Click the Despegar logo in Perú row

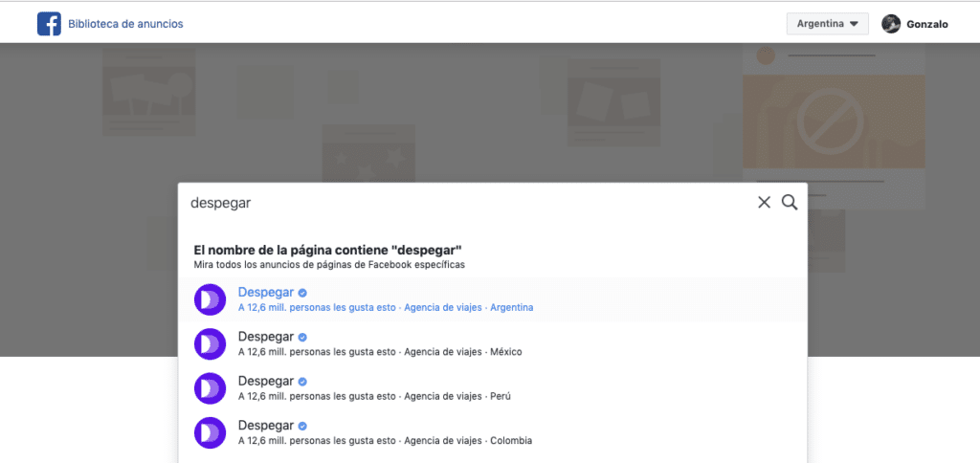210,388
